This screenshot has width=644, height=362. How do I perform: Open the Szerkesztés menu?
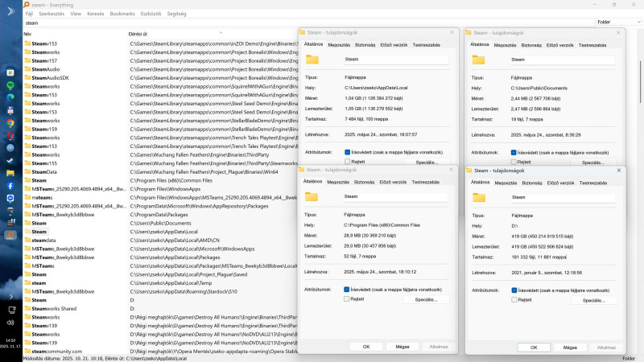coord(52,14)
